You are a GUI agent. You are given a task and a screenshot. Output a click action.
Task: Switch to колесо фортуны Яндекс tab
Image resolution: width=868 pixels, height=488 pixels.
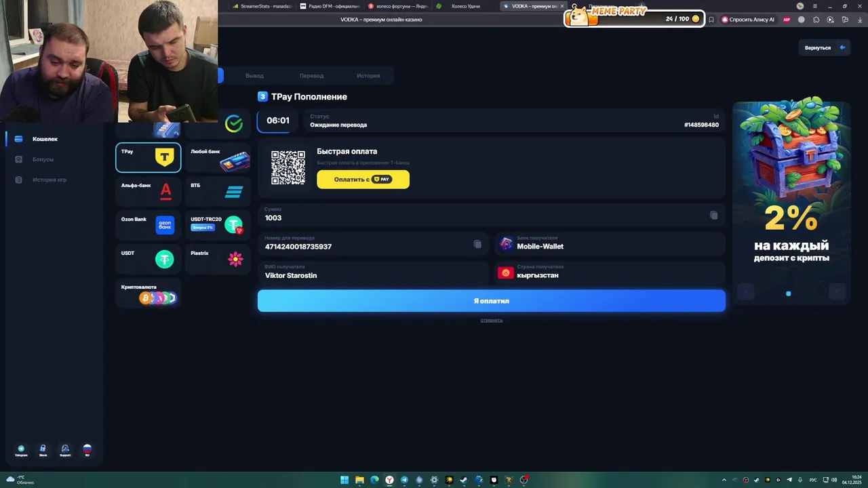coord(397,6)
